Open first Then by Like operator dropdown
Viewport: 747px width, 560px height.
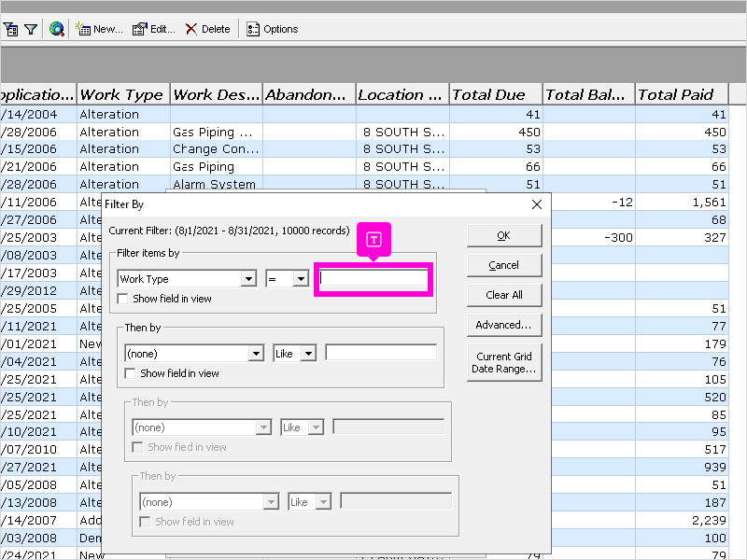(x=308, y=354)
